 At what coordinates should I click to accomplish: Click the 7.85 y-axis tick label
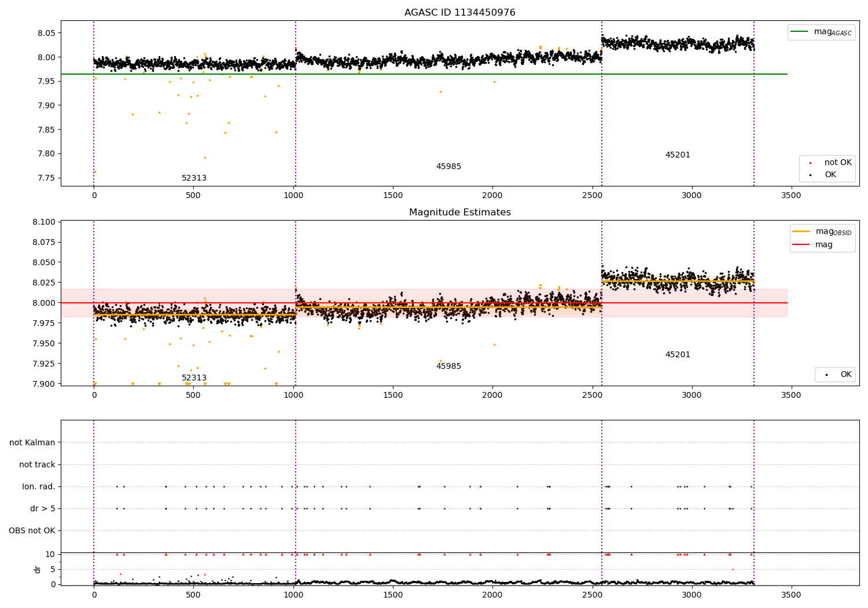[46, 130]
